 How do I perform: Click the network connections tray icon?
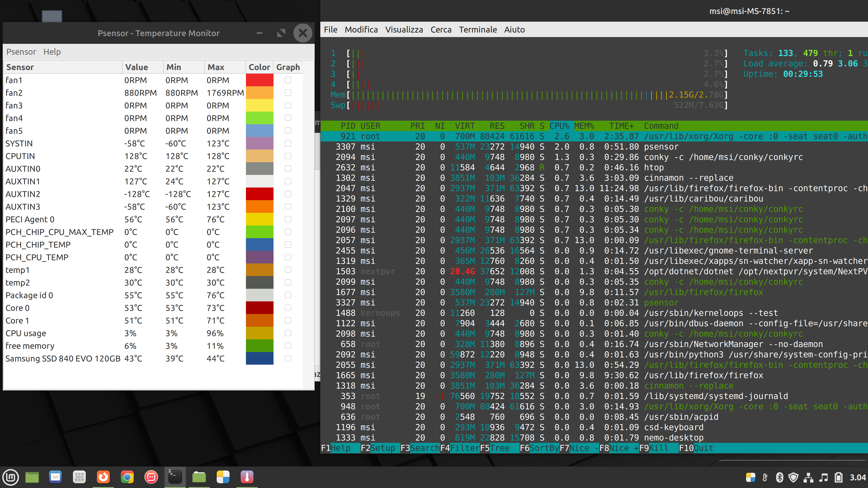pyautogui.click(x=808, y=478)
